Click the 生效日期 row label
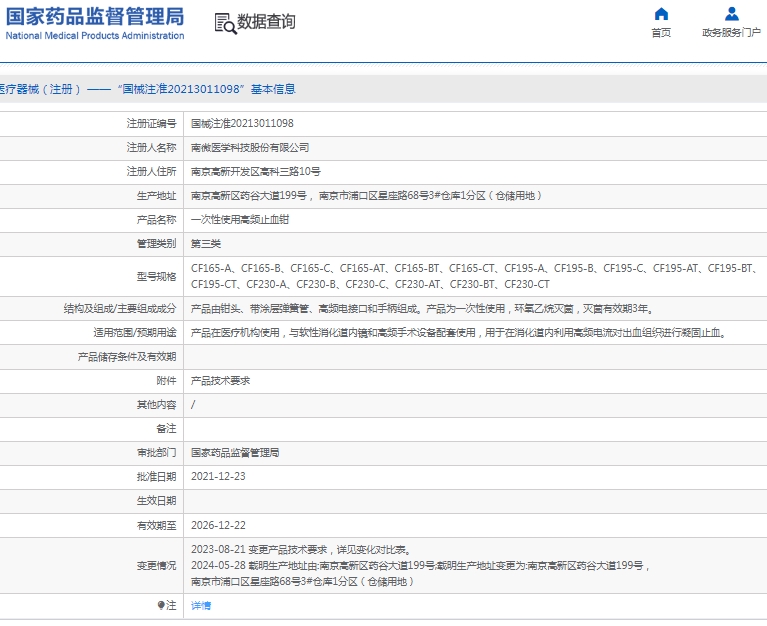Screen dimensions: 767x626 [x=157, y=501]
